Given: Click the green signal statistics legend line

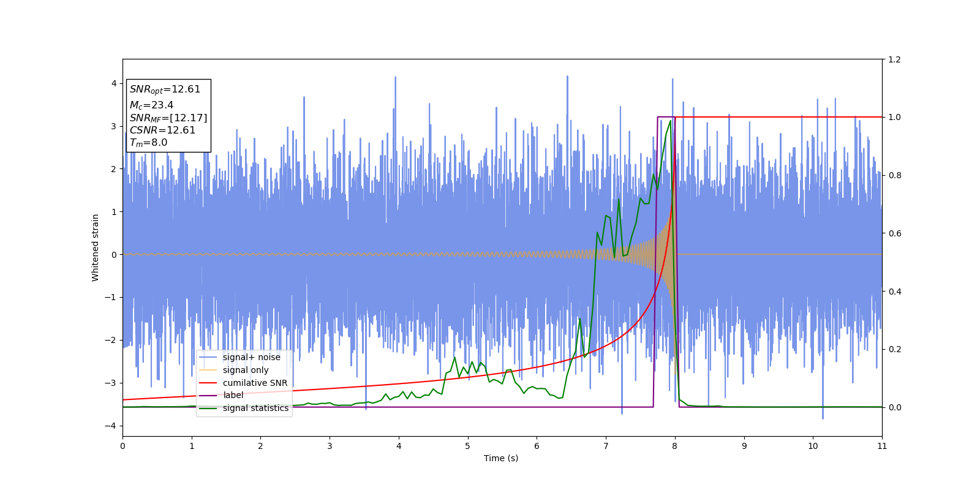Looking at the screenshot, I should click(x=208, y=408).
